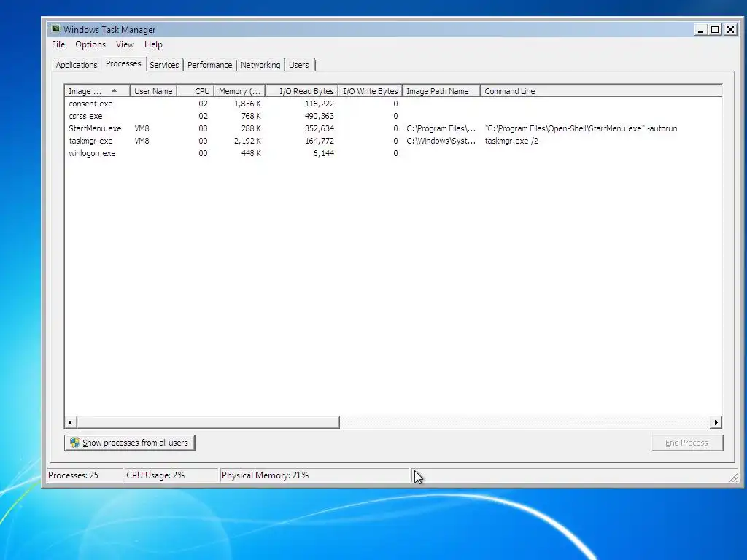Open the File menu
Image resolution: width=747 pixels, height=560 pixels.
coord(58,44)
